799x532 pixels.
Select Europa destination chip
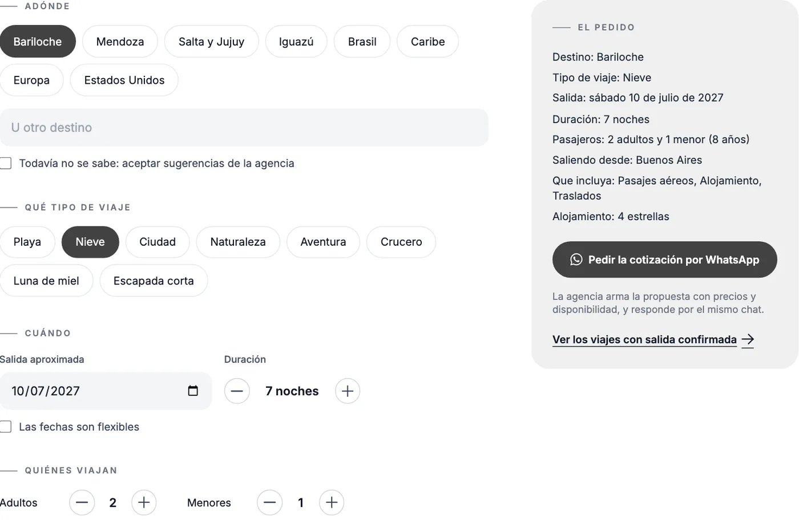pos(31,80)
